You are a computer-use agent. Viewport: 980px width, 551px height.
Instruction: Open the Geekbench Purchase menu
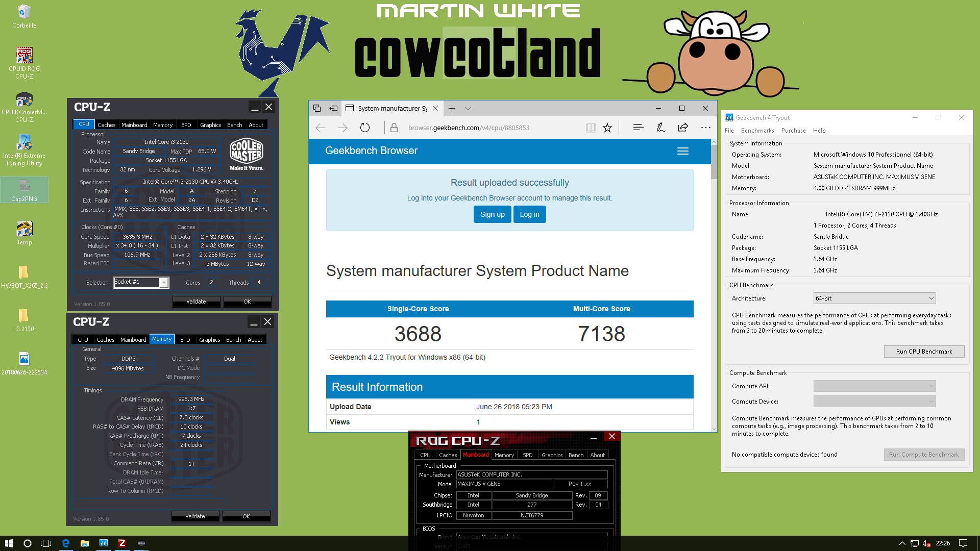point(793,131)
